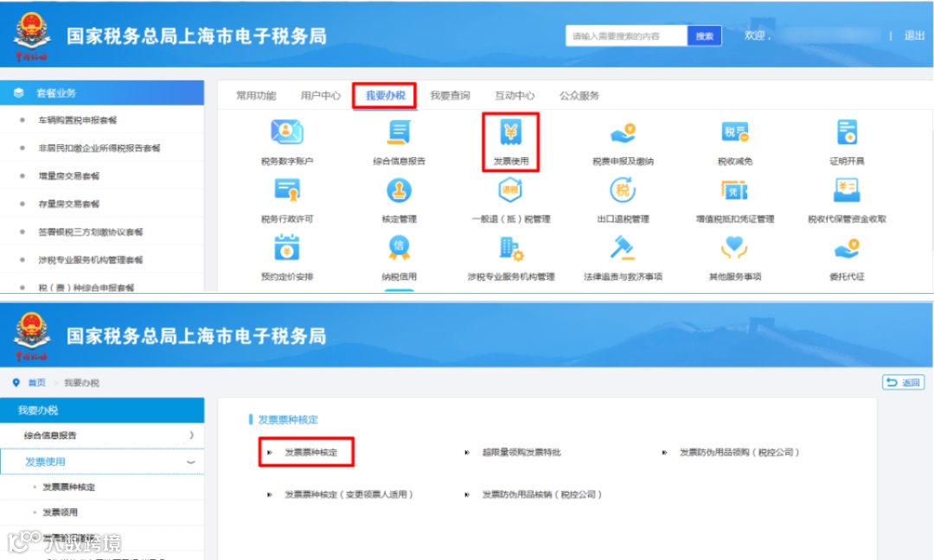Click 我要办税 in the breadcrumb

[x=81, y=383]
